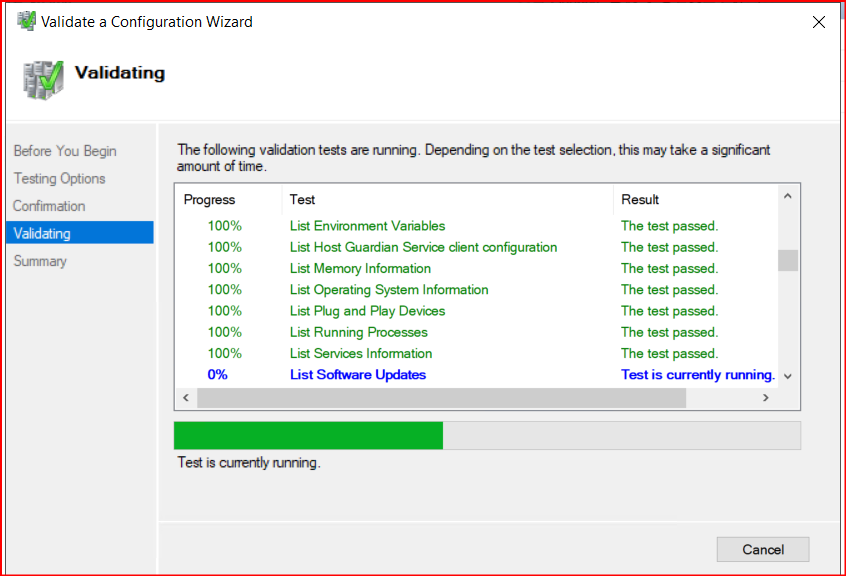
Task: Click the wizard title bar icon
Action: pos(26,21)
